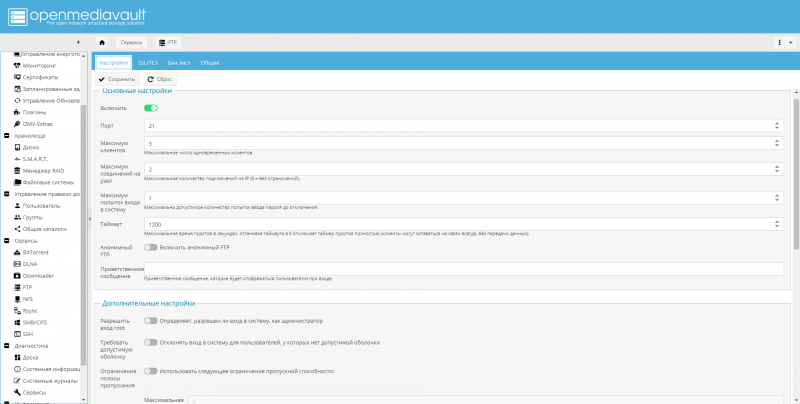Viewport: 800px width, 404px height.
Task: Open Запланированные задания icon
Action: click(x=17, y=89)
